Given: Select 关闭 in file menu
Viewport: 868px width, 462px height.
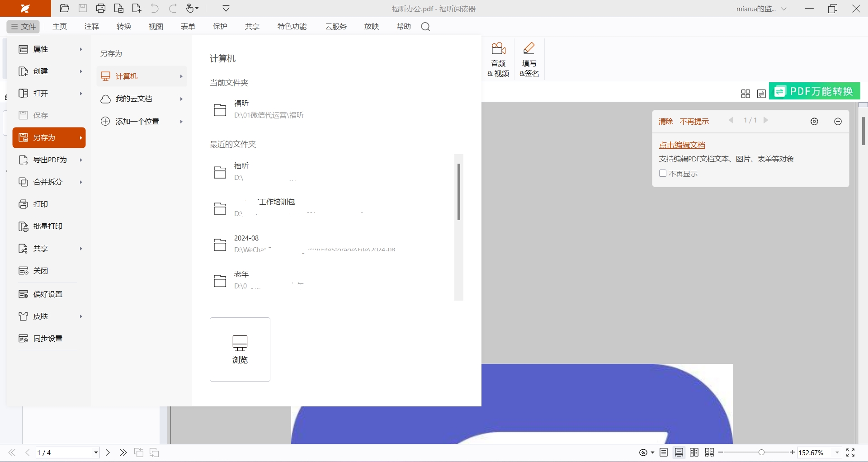Looking at the screenshot, I should click(49, 270).
